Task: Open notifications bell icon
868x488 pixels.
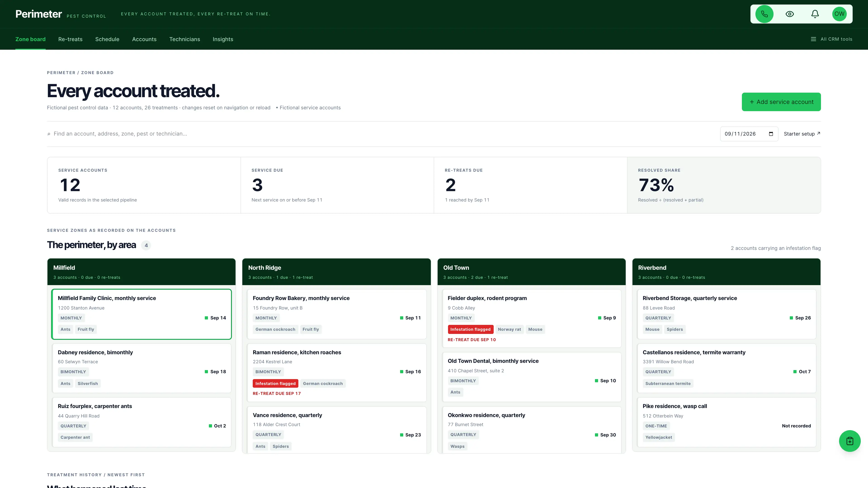Action: tap(815, 14)
